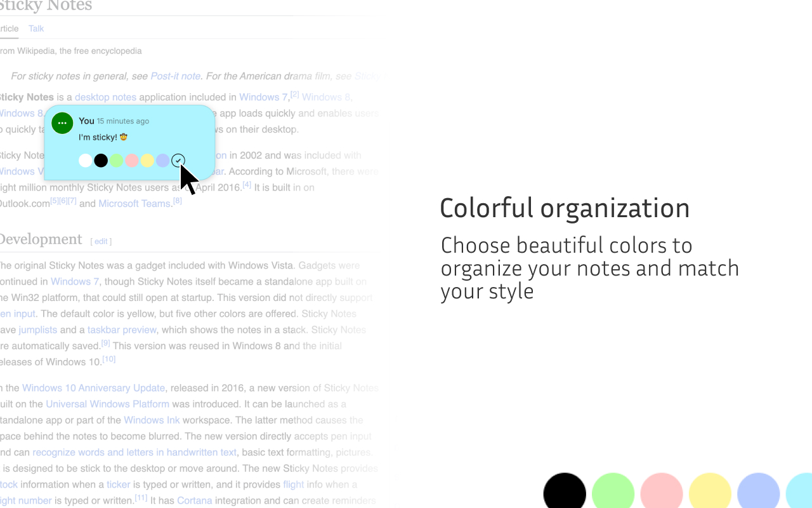Select the yellow note color
Image resolution: width=812 pixels, height=508 pixels.
click(x=147, y=160)
